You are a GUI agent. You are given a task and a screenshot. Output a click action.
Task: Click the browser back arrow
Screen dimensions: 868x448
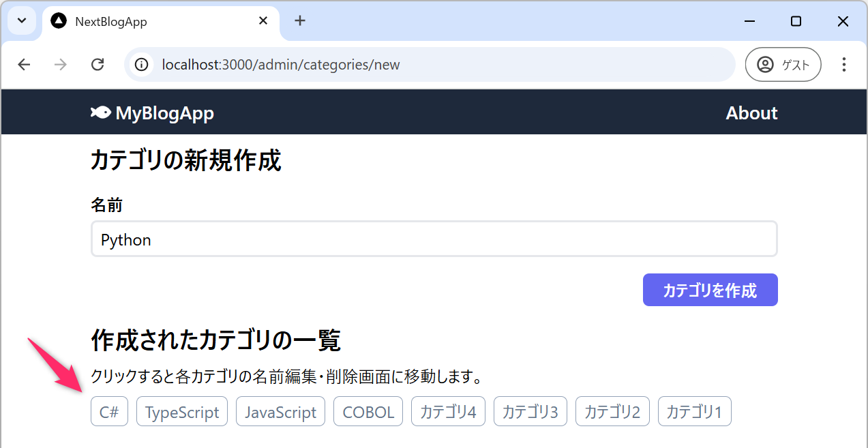click(25, 65)
